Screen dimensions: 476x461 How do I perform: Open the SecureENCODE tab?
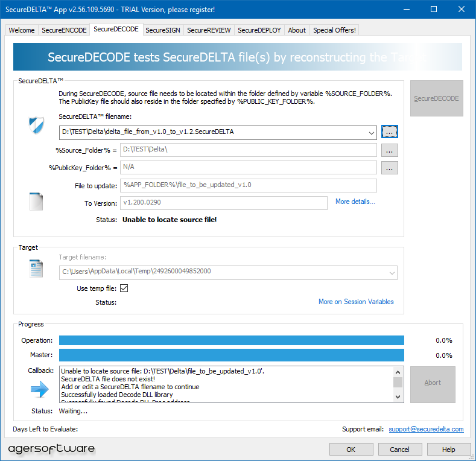coord(64,30)
